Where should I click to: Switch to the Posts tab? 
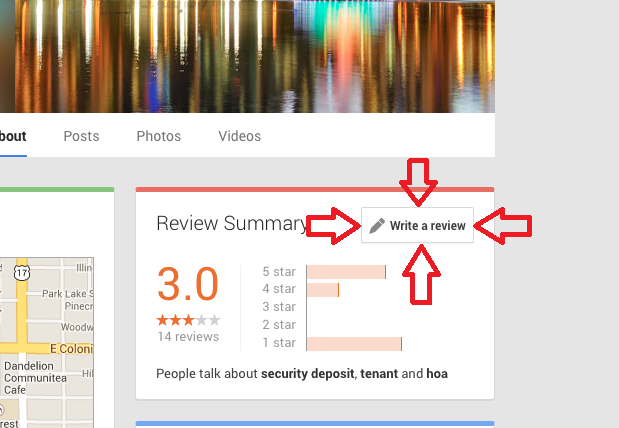(x=81, y=136)
